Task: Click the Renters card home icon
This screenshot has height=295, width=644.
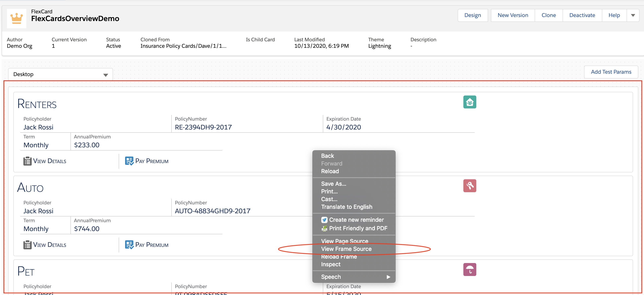Action: 470,102
